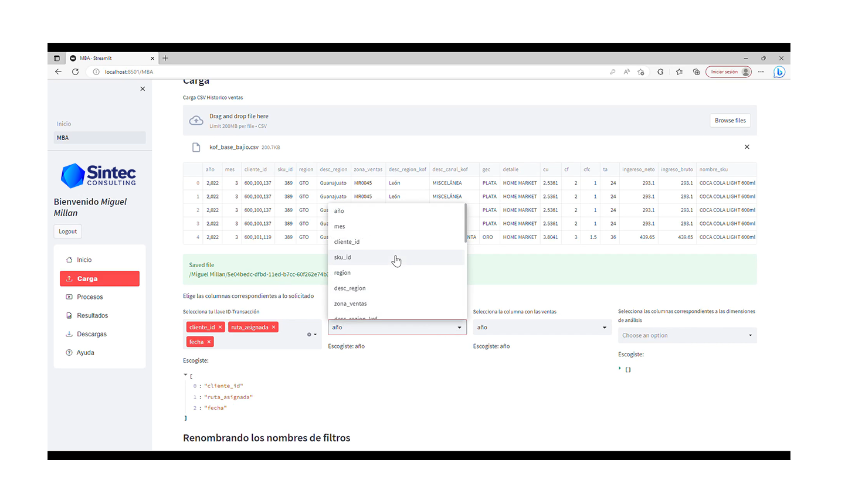The image size is (848, 504).
Task: Close the MBA - Streamlit tab
Action: tap(152, 59)
